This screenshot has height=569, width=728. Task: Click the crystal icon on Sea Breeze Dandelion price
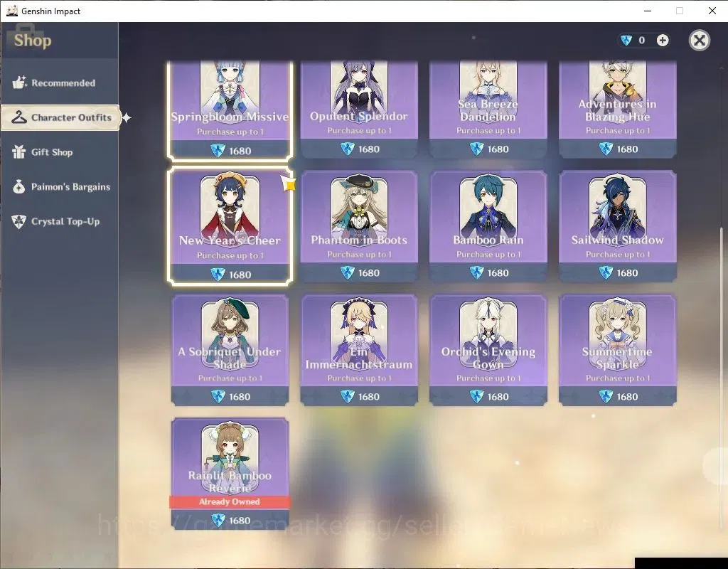tap(476, 149)
